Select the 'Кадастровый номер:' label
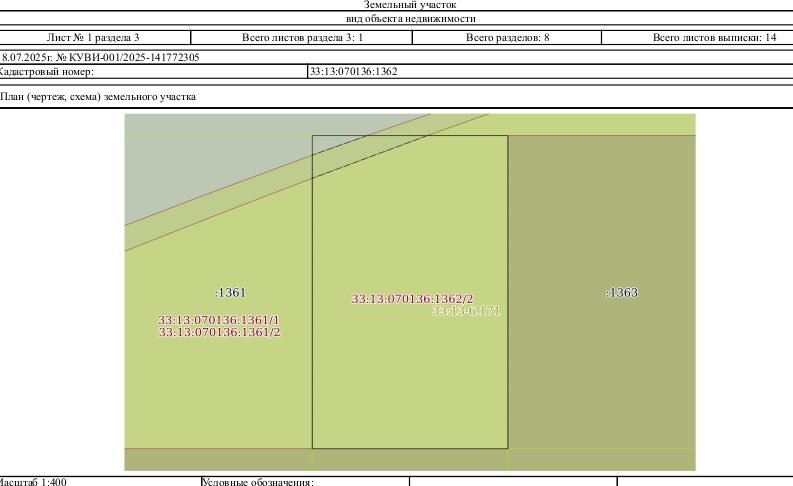The height and width of the screenshot is (486, 793). point(46,71)
